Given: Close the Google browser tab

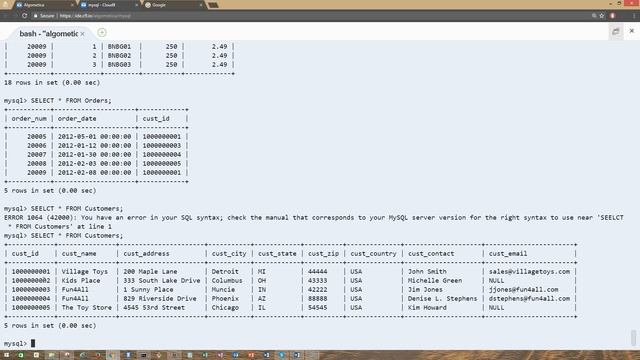Looking at the screenshot, I should pyautogui.click(x=200, y=5).
